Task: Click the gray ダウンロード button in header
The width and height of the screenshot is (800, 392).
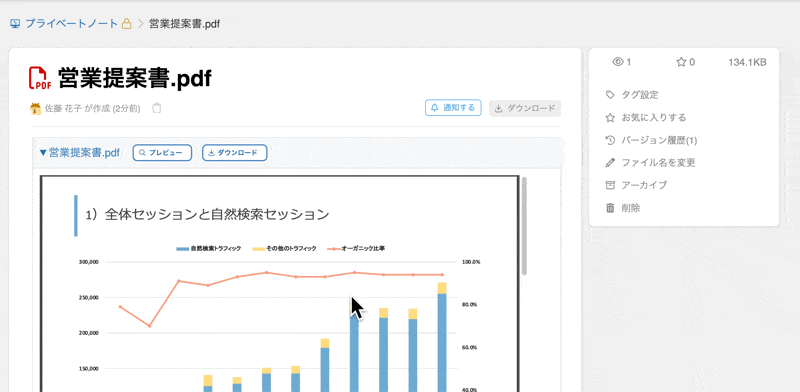Action: pos(526,108)
